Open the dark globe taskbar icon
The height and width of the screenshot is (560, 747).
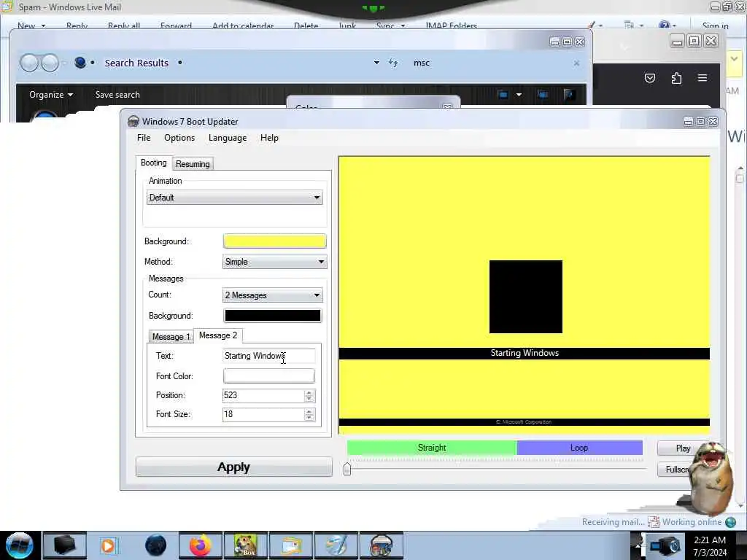point(156,545)
